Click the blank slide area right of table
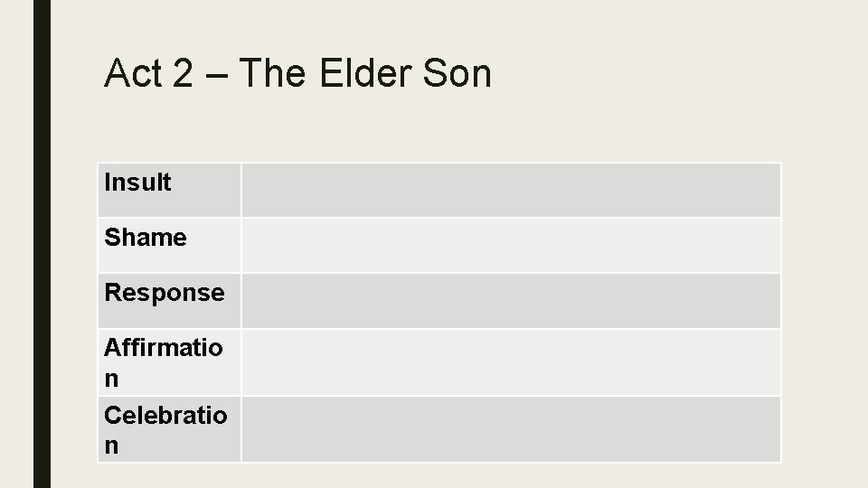The width and height of the screenshot is (868, 488). tap(824, 313)
